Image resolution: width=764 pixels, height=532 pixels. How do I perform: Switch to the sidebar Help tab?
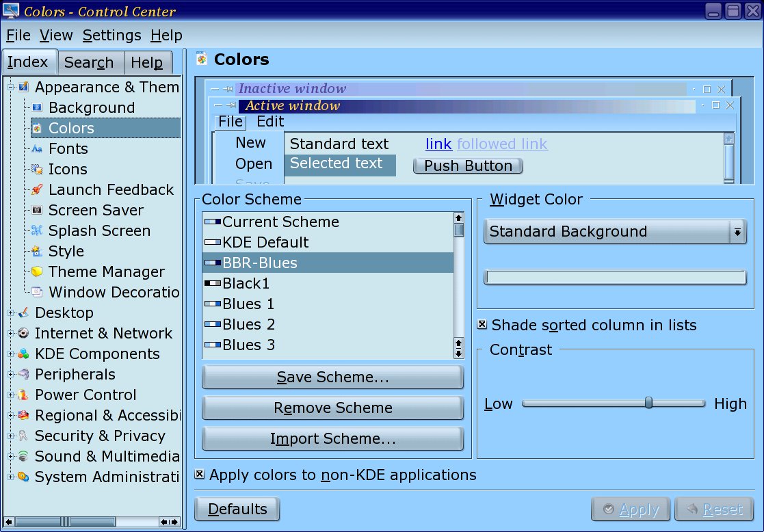(148, 62)
